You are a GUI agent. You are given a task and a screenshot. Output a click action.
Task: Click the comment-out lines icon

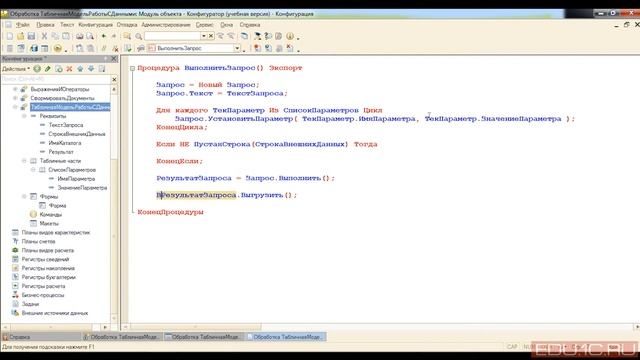(104, 48)
